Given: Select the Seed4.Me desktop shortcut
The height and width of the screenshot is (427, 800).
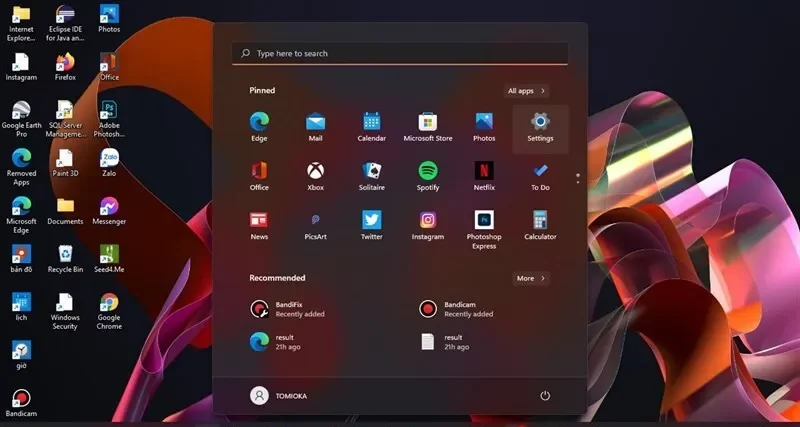Looking at the screenshot, I should pos(109,259).
